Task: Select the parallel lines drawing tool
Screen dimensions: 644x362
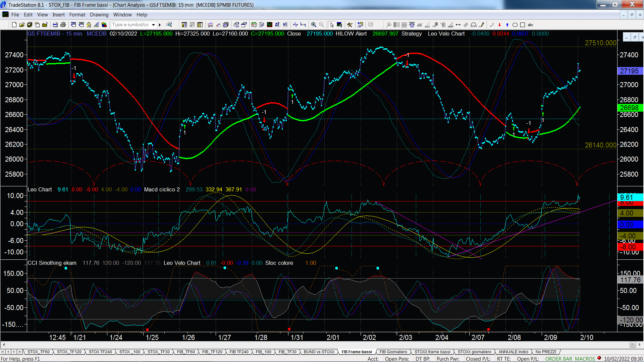Action: point(466,25)
